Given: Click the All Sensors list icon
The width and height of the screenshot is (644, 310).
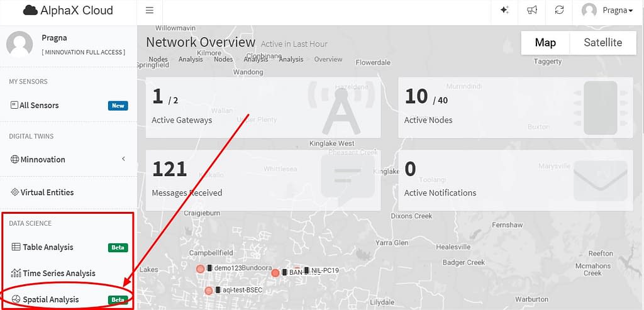Looking at the screenshot, I should tap(14, 105).
